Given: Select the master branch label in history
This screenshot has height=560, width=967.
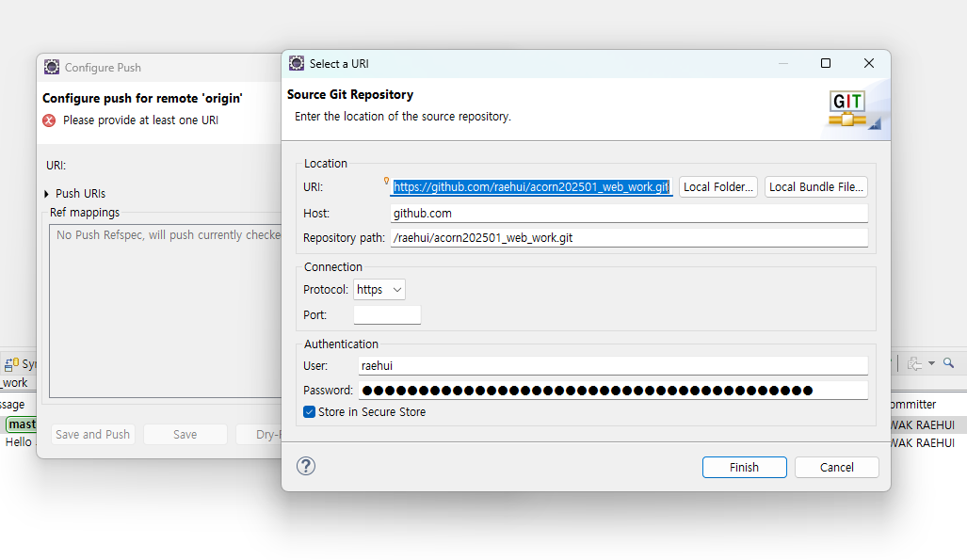Looking at the screenshot, I should pyautogui.click(x=22, y=424).
